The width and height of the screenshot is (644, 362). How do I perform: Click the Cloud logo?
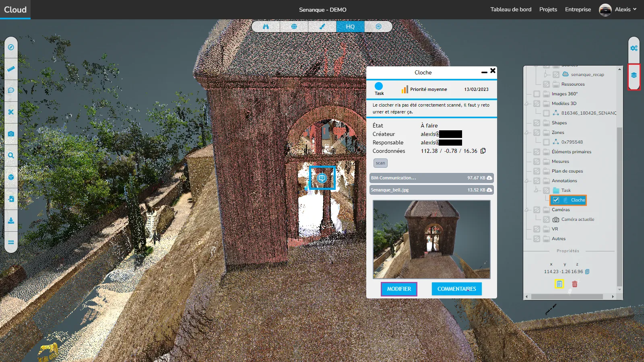click(15, 9)
